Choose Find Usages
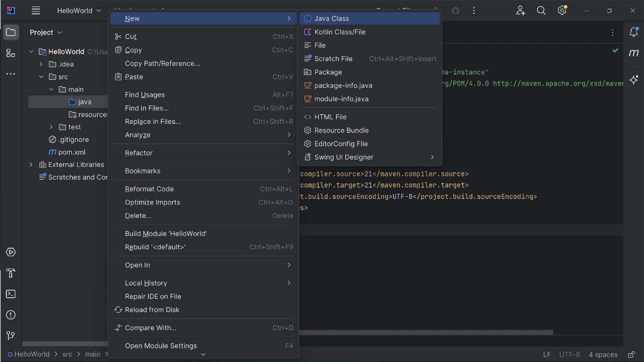The image size is (644, 362). click(x=204, y=95)
